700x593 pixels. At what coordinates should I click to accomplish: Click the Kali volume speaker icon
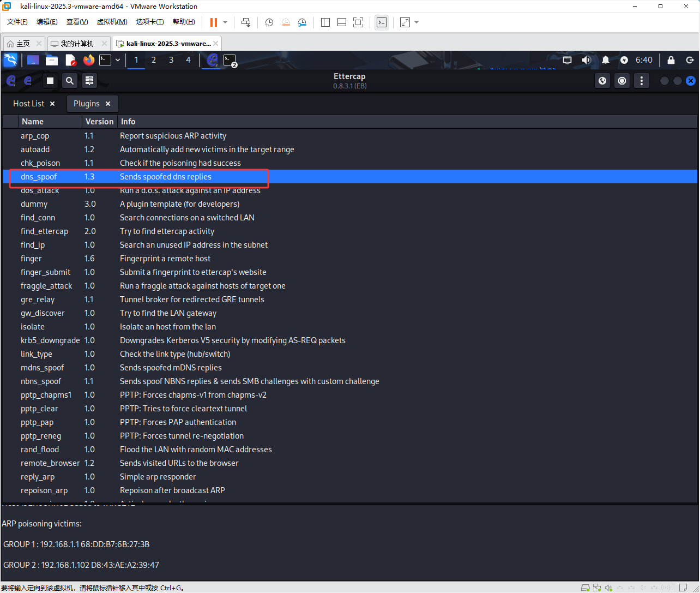point(586,60)
